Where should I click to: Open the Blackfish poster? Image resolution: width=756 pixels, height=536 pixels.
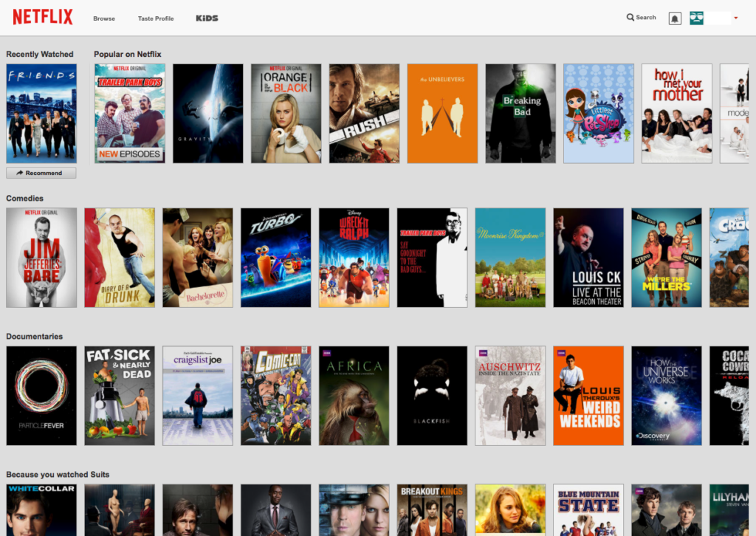pos(432,396)
